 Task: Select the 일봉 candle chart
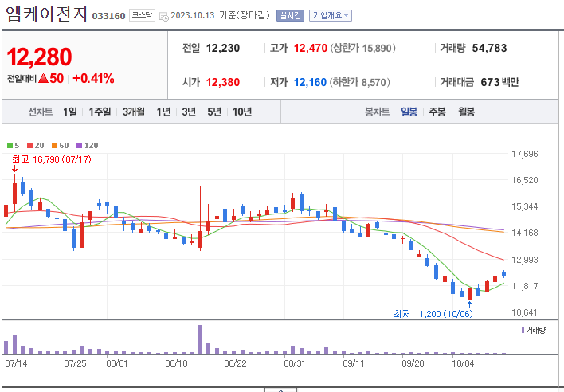pos(409,112)
